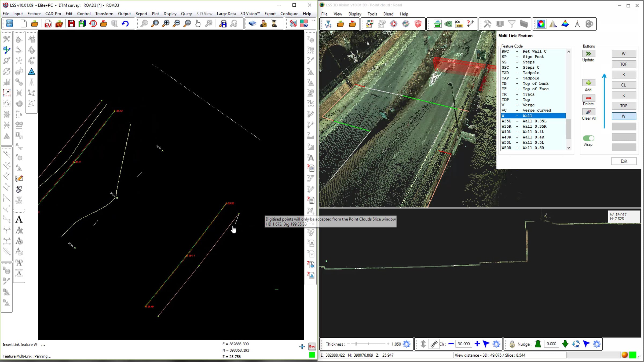644x362 pixels.
Task: Click the red floppy disk Save icon
Action: pyautogui.click(x=71, y=24)
